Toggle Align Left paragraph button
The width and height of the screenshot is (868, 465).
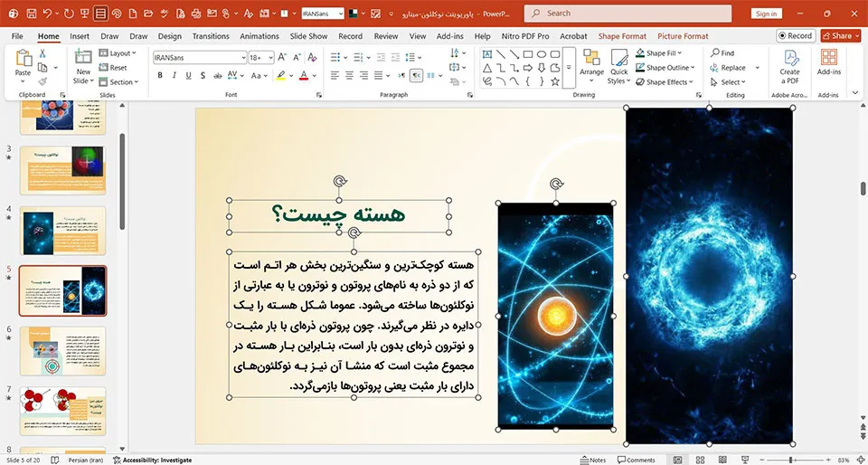335,75
